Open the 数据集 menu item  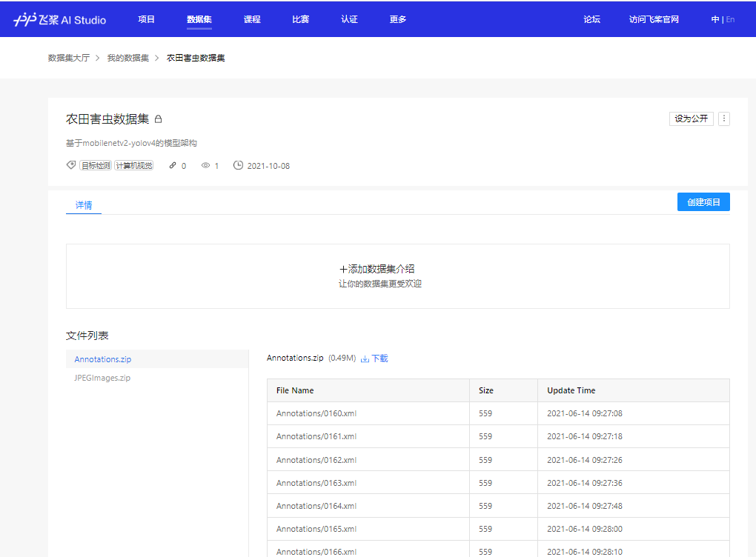click(x=199, y=19)
